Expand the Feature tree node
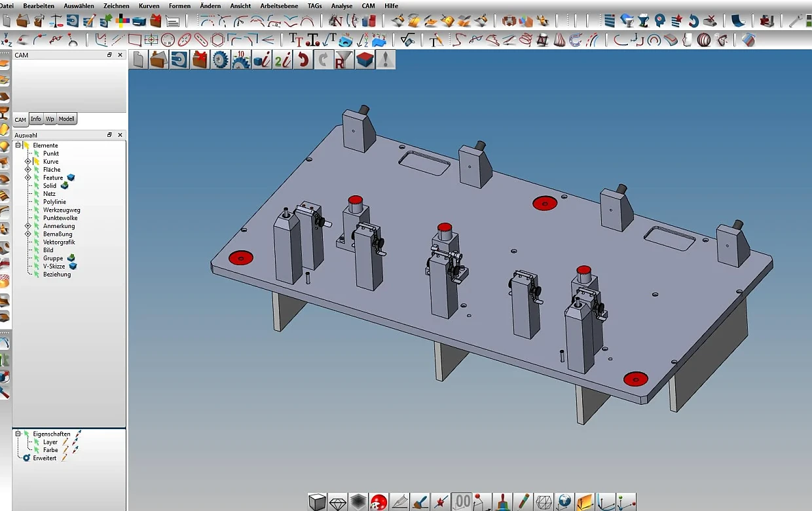 28,178
